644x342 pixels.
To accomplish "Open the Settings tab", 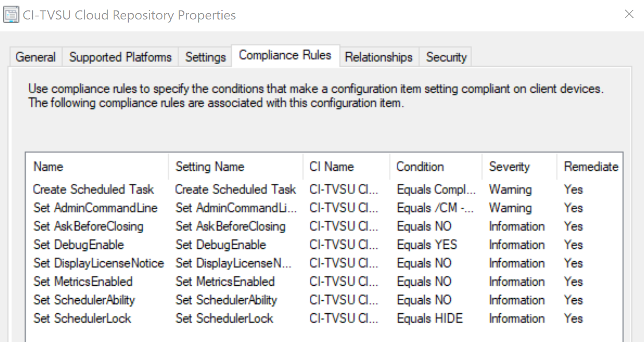I will 206,57.
